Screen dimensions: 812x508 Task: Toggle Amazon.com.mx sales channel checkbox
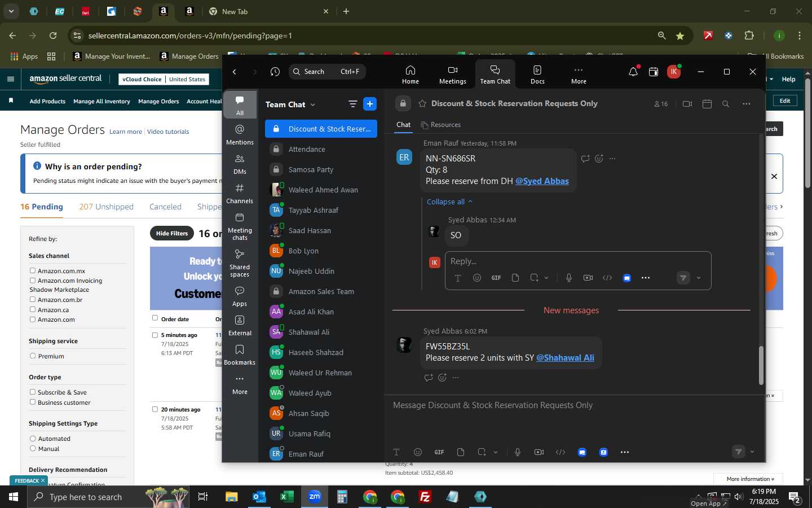33,271
